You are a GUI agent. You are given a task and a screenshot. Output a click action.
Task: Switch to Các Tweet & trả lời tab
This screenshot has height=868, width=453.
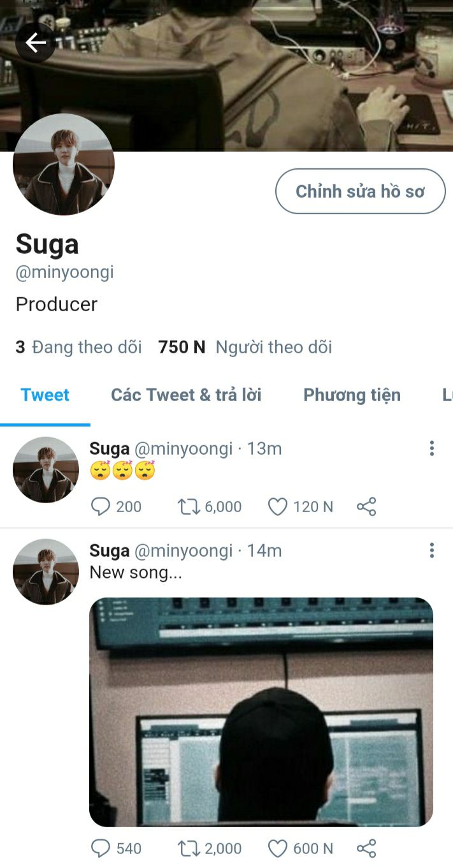[186, 395]
